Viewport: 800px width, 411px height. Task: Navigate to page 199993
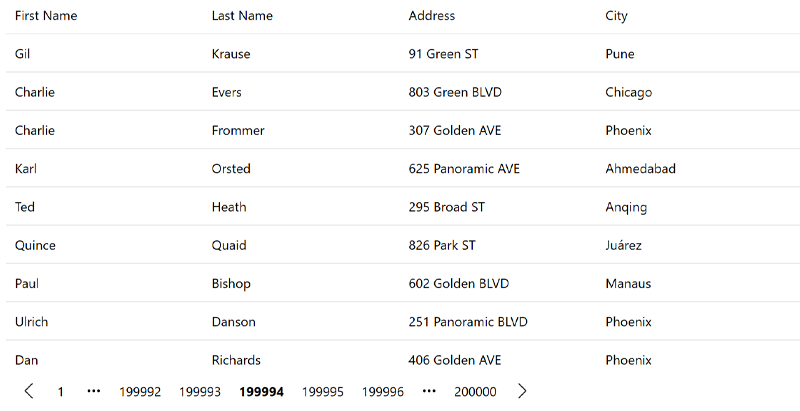[200, 392]
